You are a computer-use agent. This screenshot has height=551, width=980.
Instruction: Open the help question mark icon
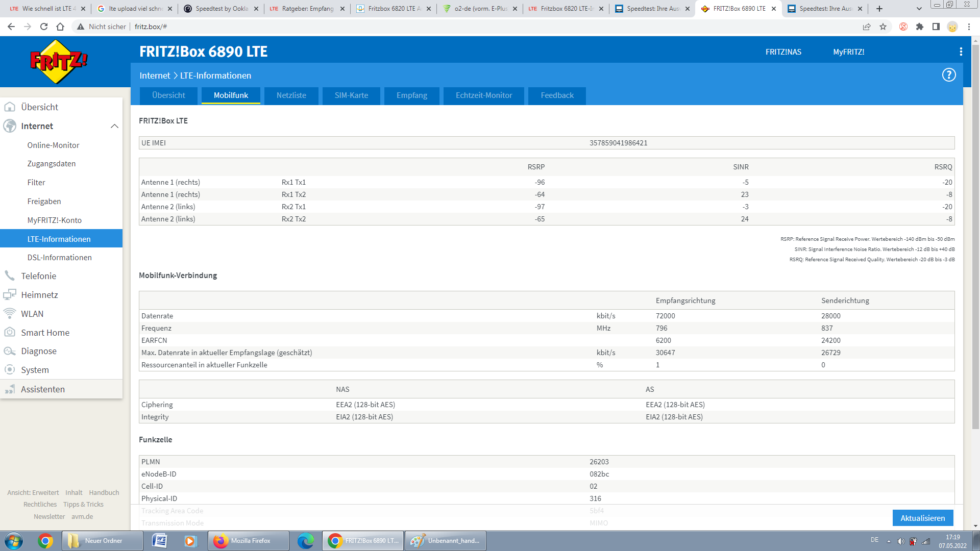coord(949,75)
